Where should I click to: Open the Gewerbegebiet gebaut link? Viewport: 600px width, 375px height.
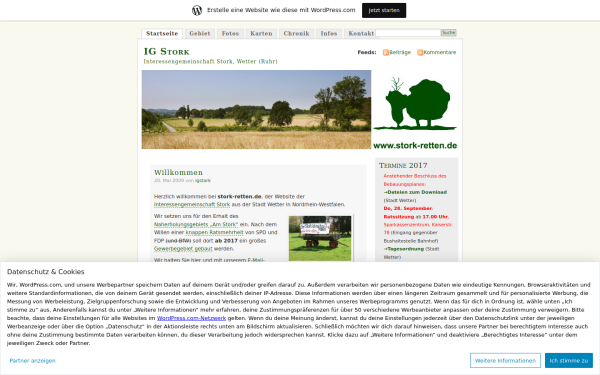[x=183, y=249]
